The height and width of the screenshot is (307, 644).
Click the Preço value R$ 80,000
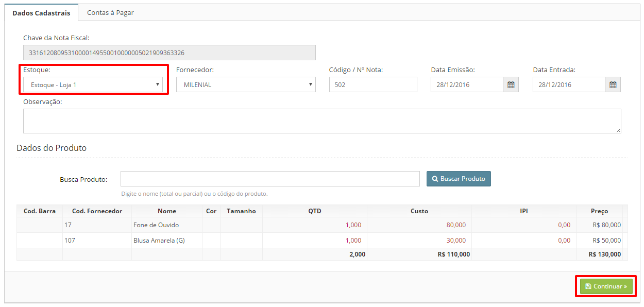point(607,225)
